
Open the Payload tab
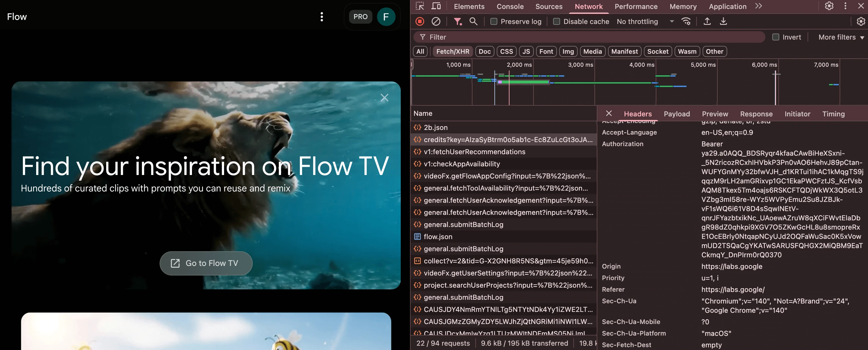[x=677, y=114]
